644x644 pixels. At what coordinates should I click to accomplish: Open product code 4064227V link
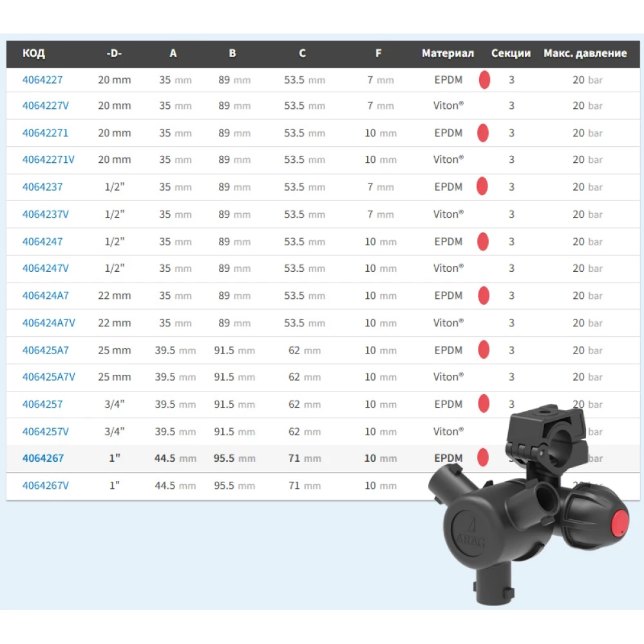pos(45,106)
